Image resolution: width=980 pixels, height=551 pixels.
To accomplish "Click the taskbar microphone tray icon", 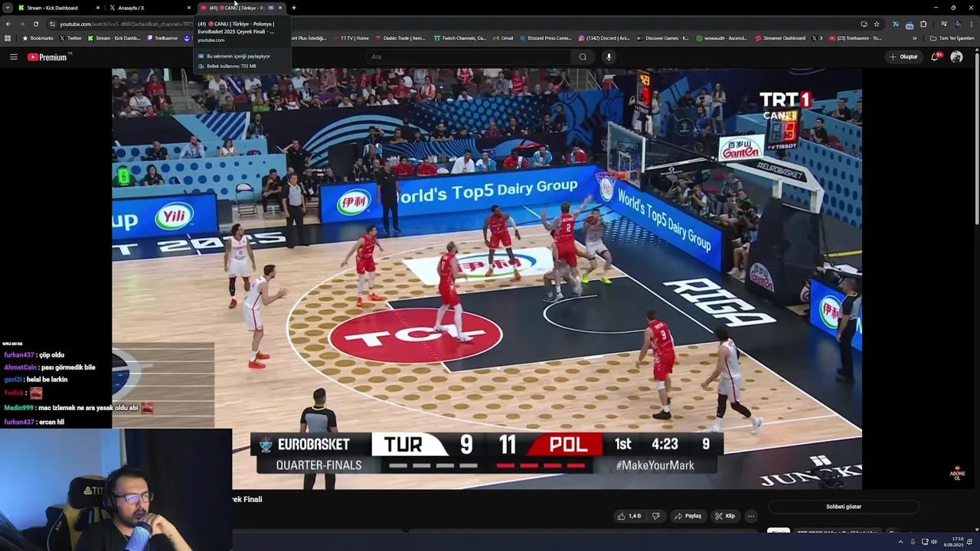I will [x=913, y=542].
